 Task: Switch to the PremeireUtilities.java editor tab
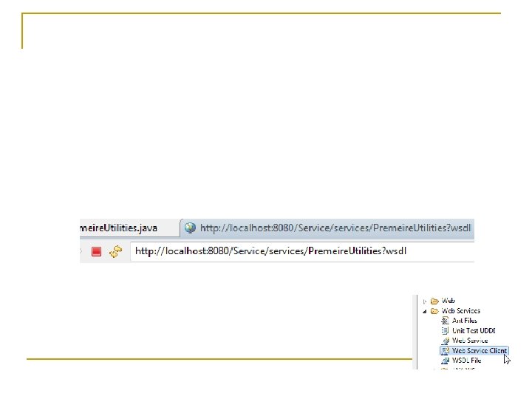(129, 228)
